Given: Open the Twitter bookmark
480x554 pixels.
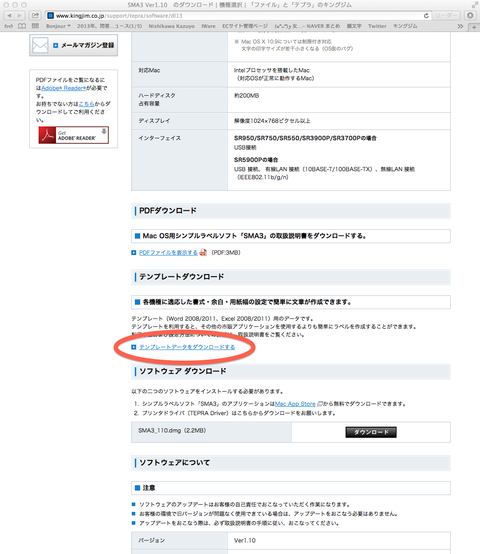Looking at the screenshot, I should tap(377, 26).
